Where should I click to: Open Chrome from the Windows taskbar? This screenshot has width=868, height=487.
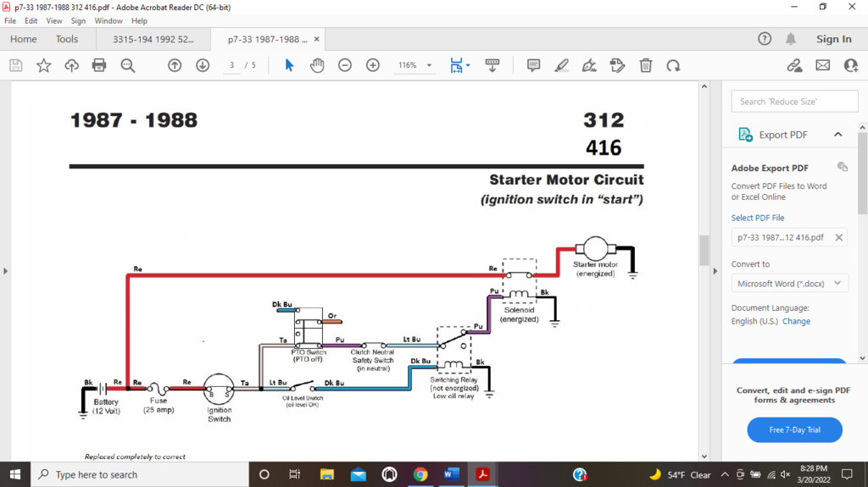click(420, 474)
